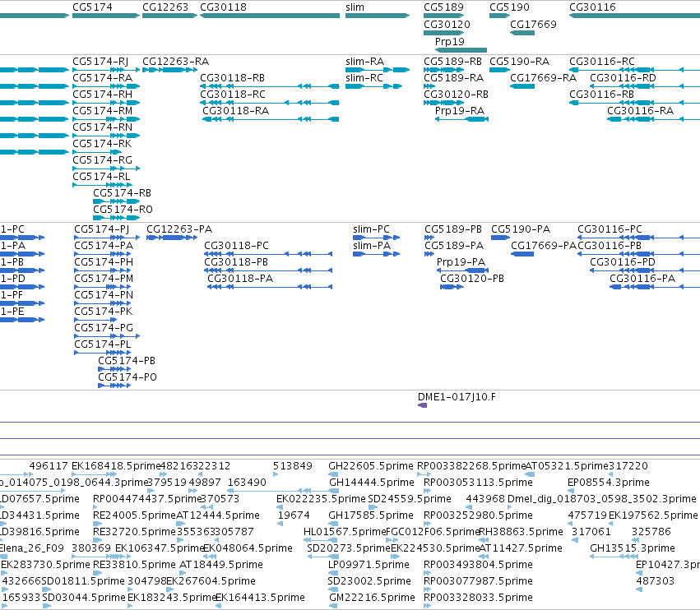Select transcript CG5174-RM

103,111
